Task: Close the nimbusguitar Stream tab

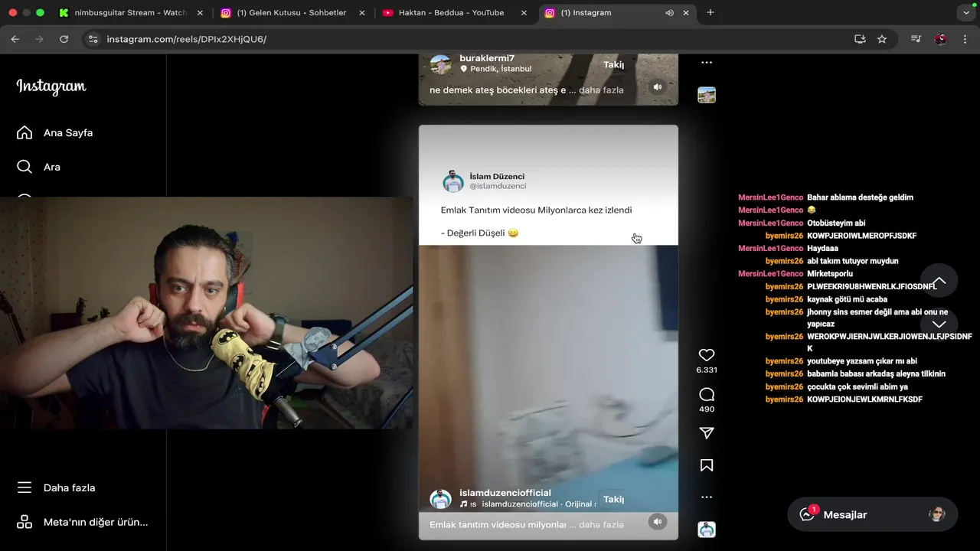Action: click(200, 13)
